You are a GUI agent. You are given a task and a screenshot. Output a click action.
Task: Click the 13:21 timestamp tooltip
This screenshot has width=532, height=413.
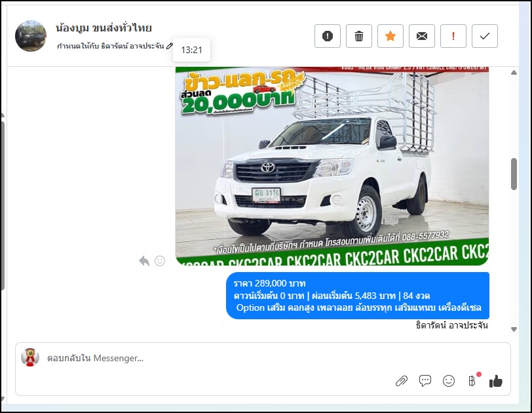(x=192, y=50)
